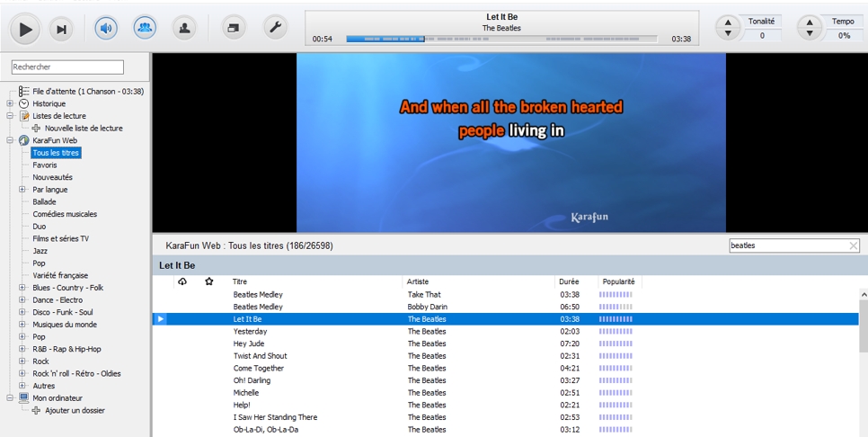Open the Favoris category
The height and width of the screenshot is (437, 868).
(x=44, y=165)
